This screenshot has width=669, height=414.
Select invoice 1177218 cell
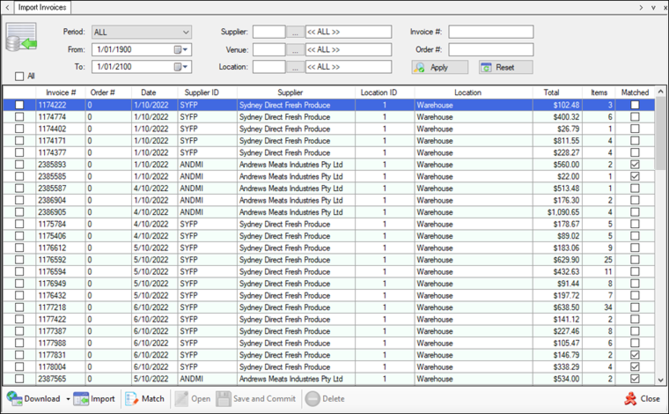[61, 307]
